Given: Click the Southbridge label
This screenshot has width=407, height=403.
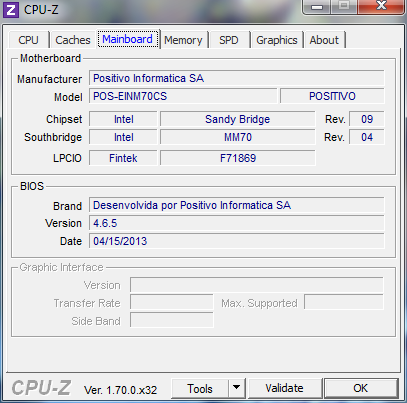Looking at the screenshot, I should pos(53,137).
